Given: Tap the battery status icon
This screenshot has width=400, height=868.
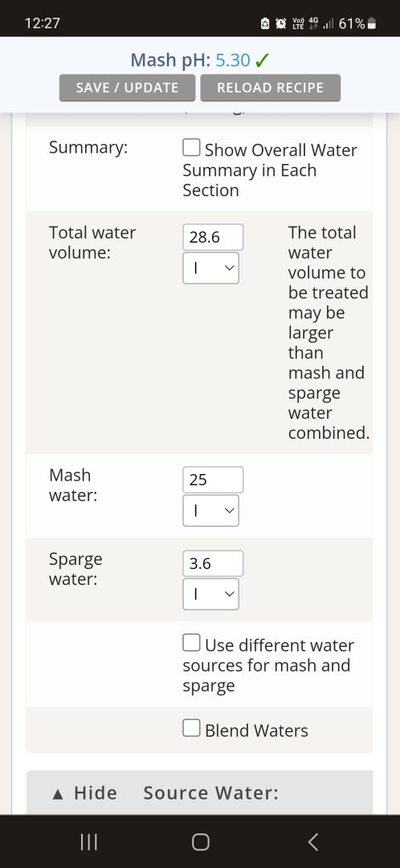Looking at the screenshot, I should click(373, 24).
